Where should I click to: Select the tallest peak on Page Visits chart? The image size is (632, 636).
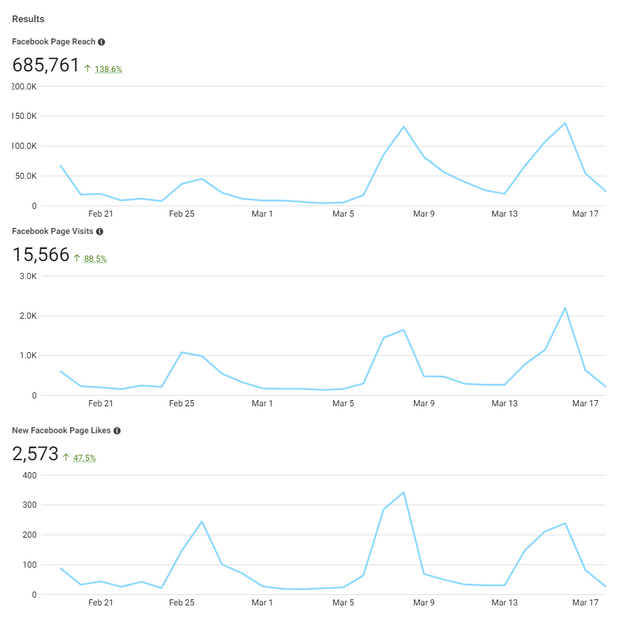click(566, 308)
